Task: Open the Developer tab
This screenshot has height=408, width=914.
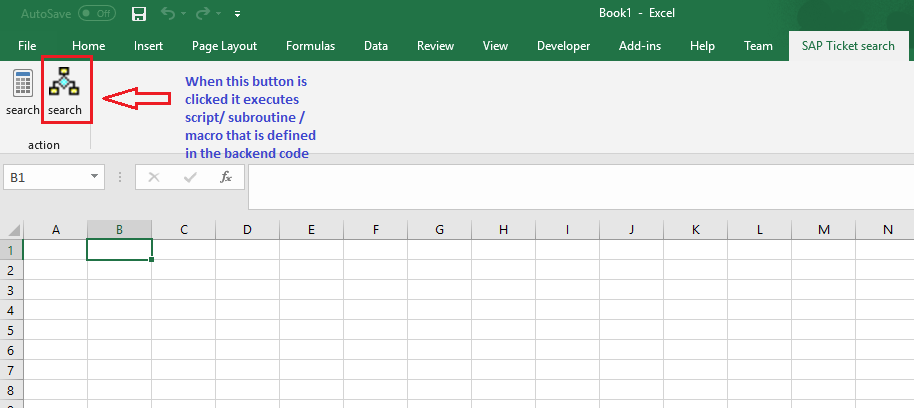Action: point(564,46)
